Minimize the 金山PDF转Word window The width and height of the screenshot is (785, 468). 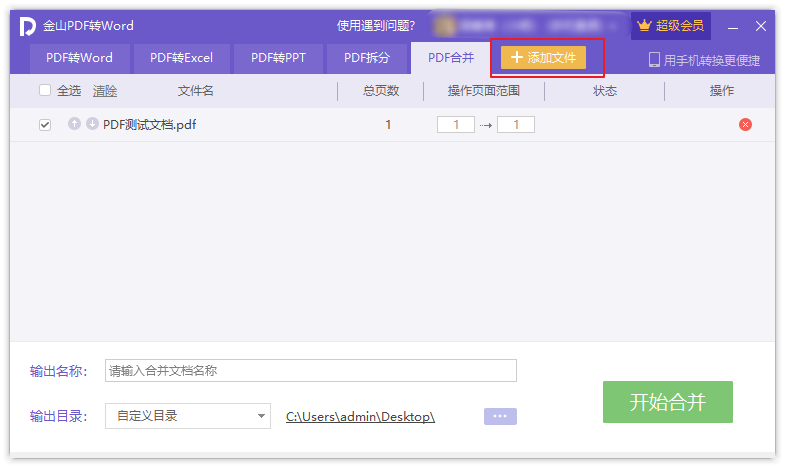tap(733, 27)
